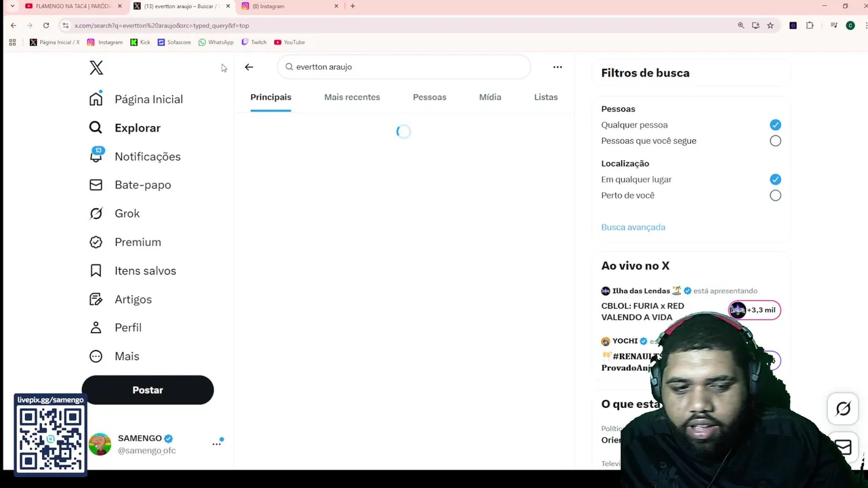Viewport: 868px width, 488px height.
Task: Open Instagram bookmark
Action: [x=105, y=42]
